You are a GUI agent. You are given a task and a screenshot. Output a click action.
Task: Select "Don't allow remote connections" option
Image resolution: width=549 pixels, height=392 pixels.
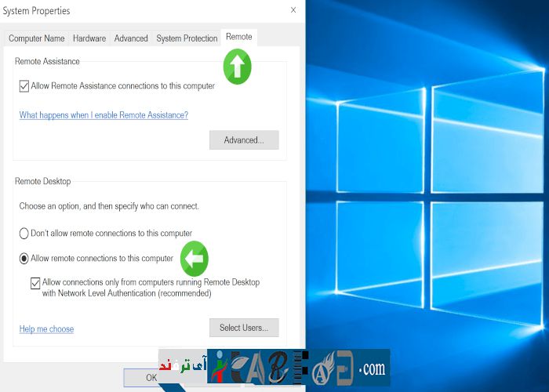point(24,234)
